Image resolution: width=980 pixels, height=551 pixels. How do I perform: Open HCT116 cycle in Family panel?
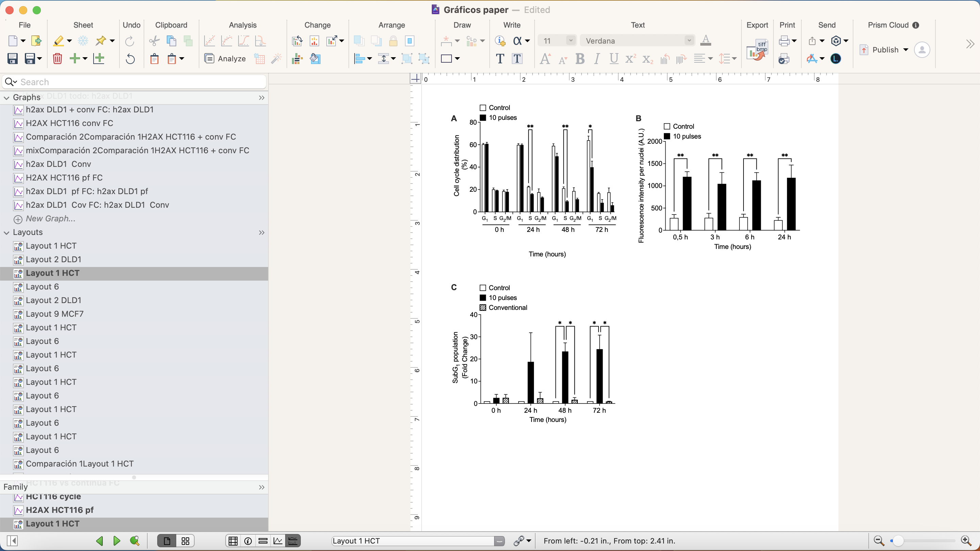(x=53, y=496)
